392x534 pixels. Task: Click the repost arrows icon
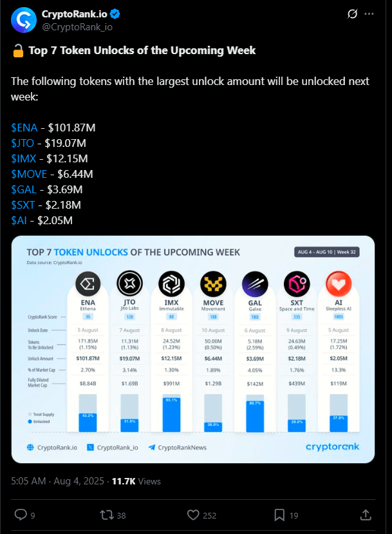pos(107,515)
